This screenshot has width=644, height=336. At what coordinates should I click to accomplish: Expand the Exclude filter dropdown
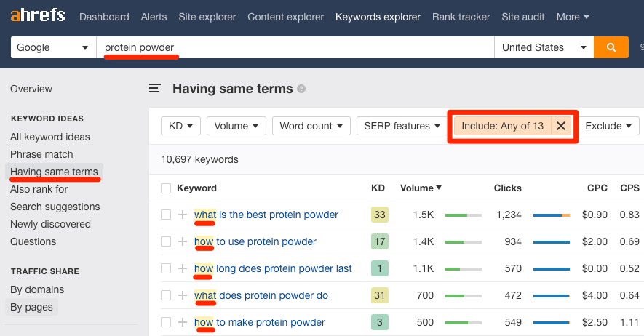point(608,126)
